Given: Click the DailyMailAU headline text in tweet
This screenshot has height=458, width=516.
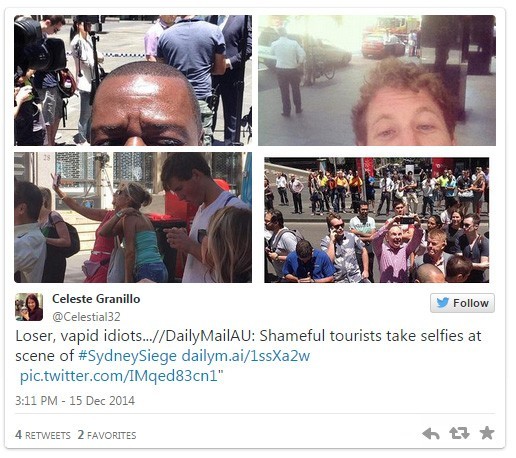Looking at the screenshot, I should pos(323,336).
